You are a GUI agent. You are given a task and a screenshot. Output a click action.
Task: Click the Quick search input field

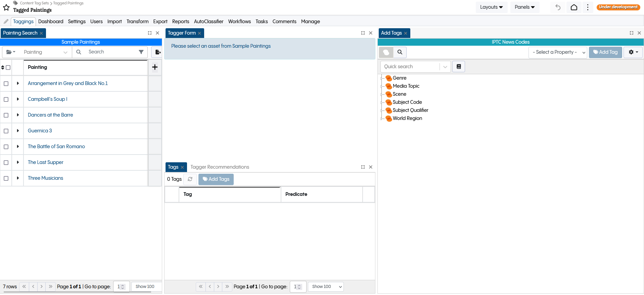[x=410, y=67]
